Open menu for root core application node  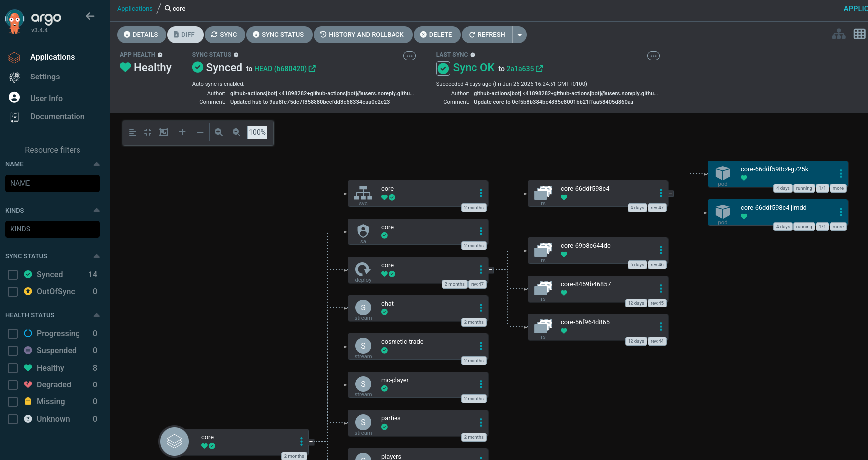pyautogui.click(x=301, y=442)
